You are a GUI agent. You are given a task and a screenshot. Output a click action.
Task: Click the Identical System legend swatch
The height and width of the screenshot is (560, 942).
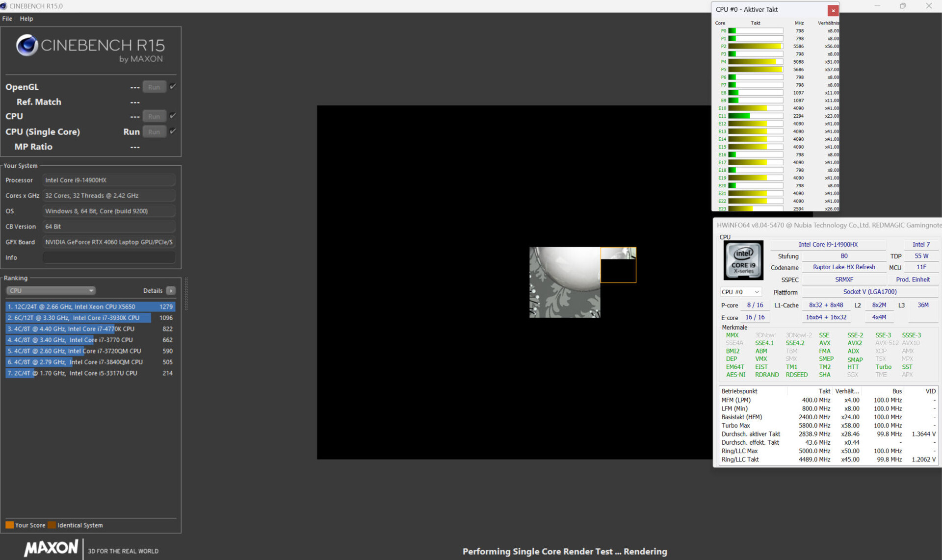(52, 525)
